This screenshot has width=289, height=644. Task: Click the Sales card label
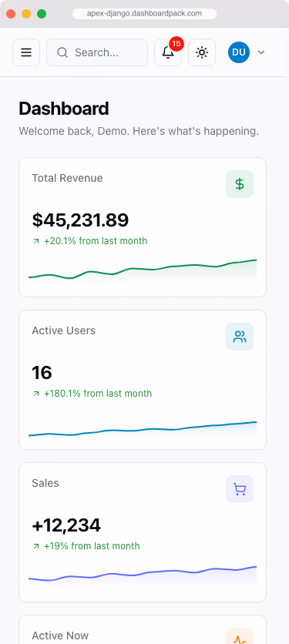[x=45, y=483]
